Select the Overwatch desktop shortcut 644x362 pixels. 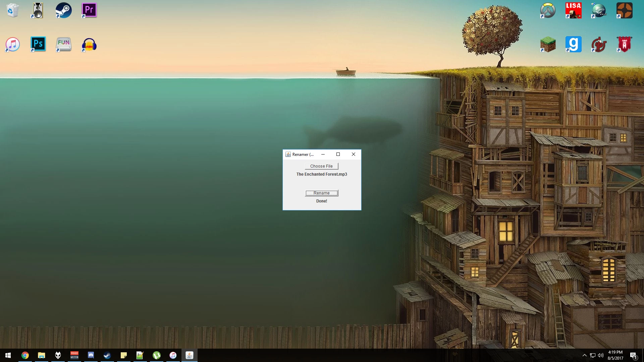point(548,10)
